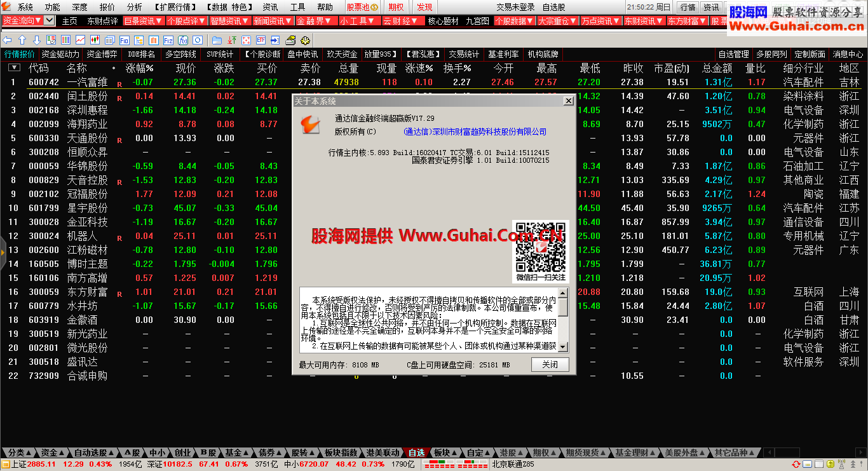Click the app logo in About dialog
868x471 pixels.
tap(310, 123)
